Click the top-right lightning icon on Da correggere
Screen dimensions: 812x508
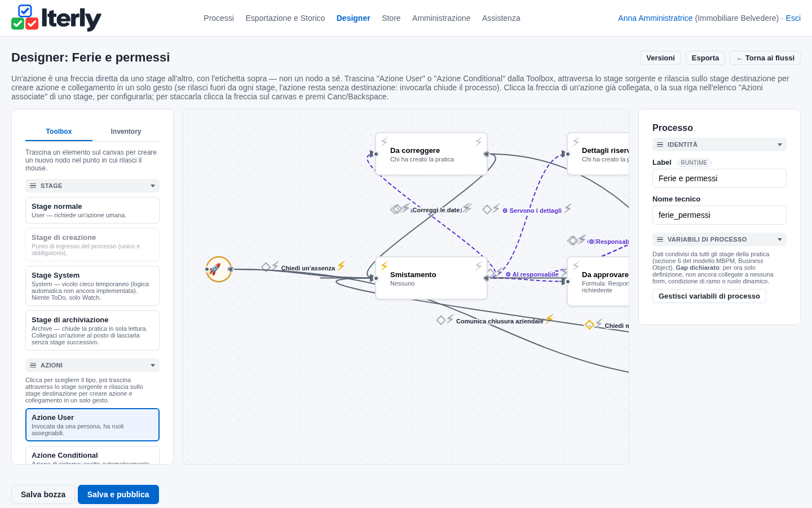coord(478,142)
